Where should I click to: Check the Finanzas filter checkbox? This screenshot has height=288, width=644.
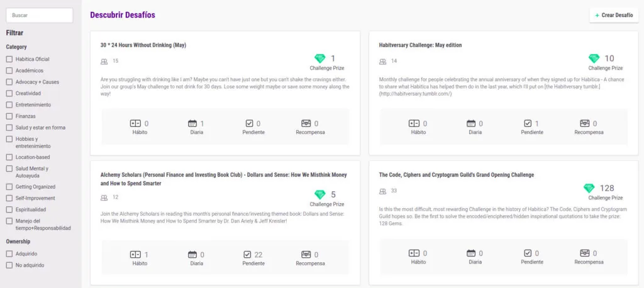pos(9,116)
